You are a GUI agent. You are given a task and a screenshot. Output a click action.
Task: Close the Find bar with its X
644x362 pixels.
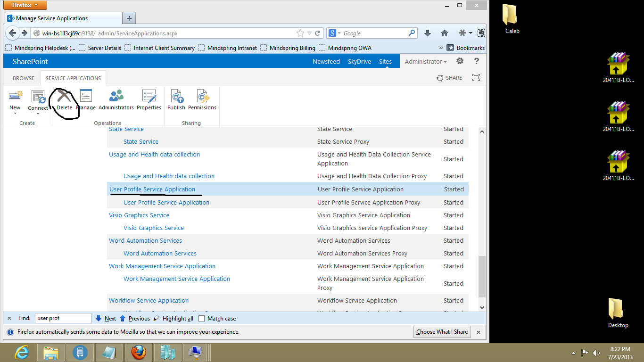9,319
